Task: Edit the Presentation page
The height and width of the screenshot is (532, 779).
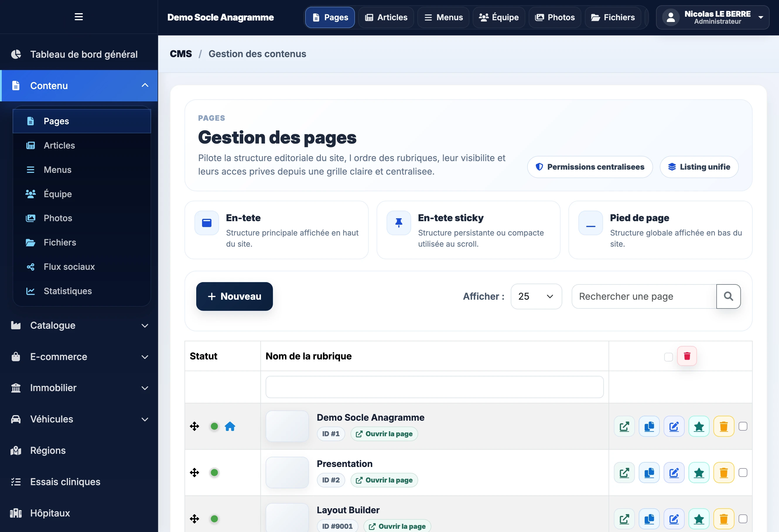Action: pyautogui.click(x=674, y=473)
